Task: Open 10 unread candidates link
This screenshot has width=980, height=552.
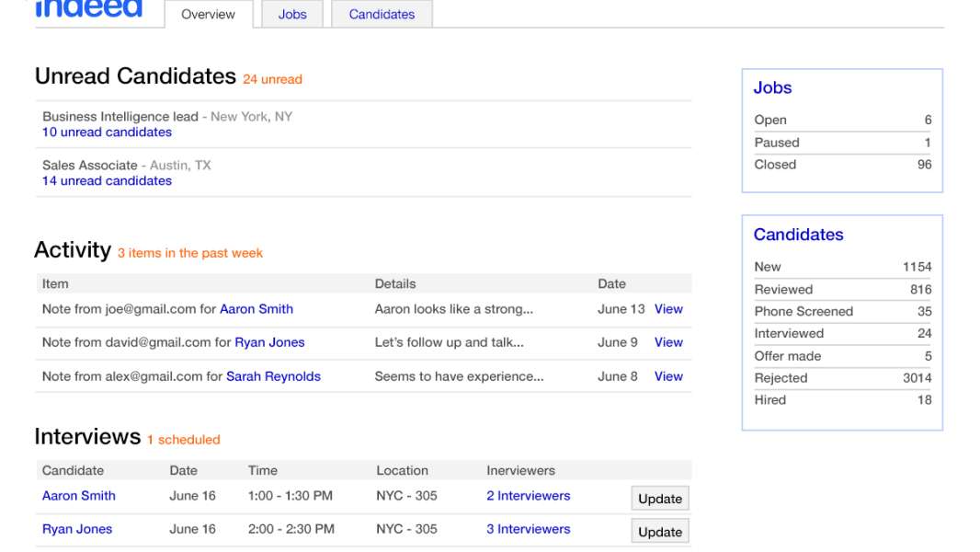Action: coord(107,132)
